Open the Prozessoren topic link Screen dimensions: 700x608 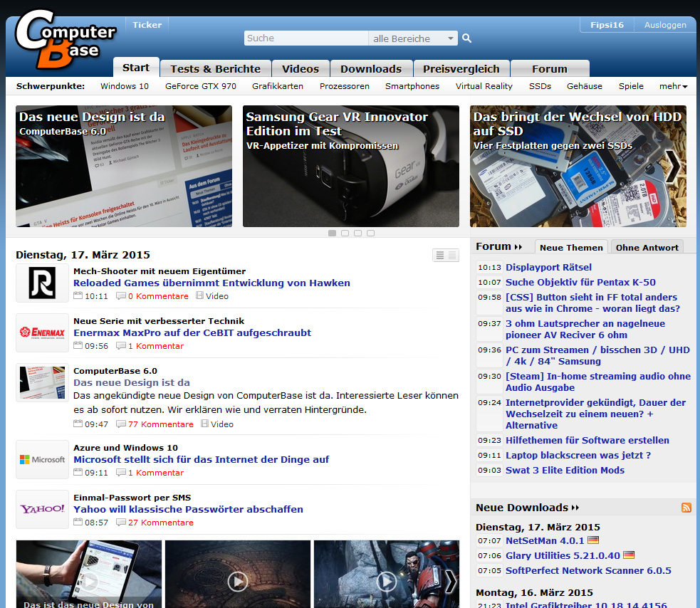click(344, 86)
